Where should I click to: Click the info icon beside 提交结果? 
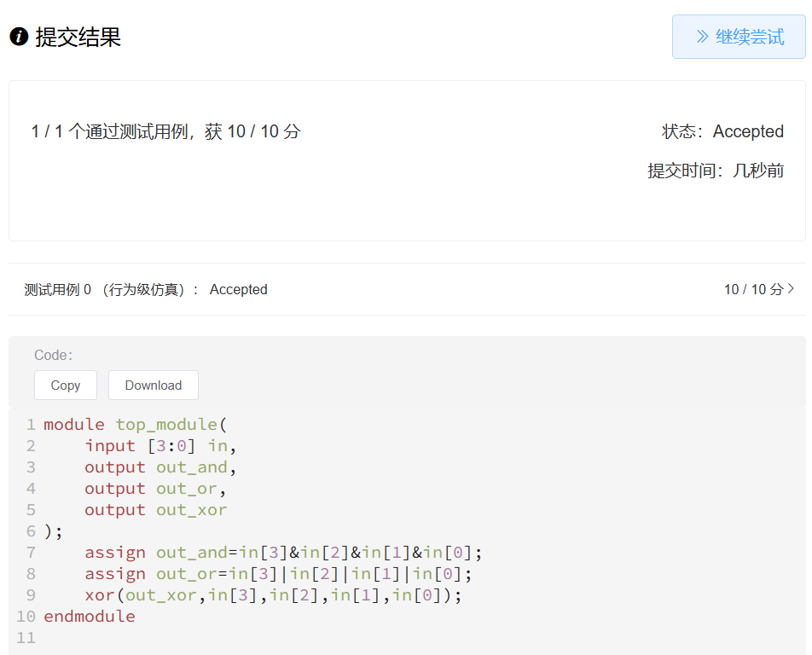tap(18, 37)
